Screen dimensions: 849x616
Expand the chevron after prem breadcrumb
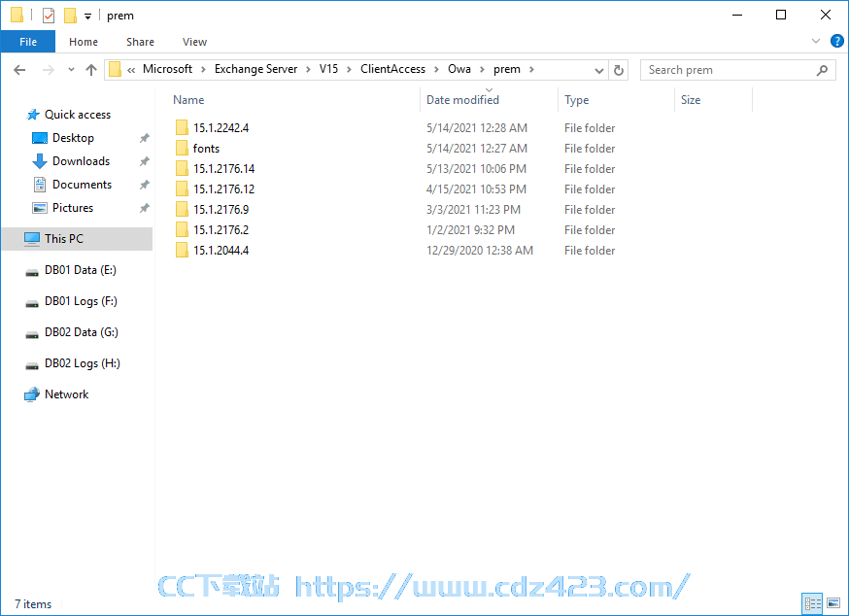coord(531,70)
